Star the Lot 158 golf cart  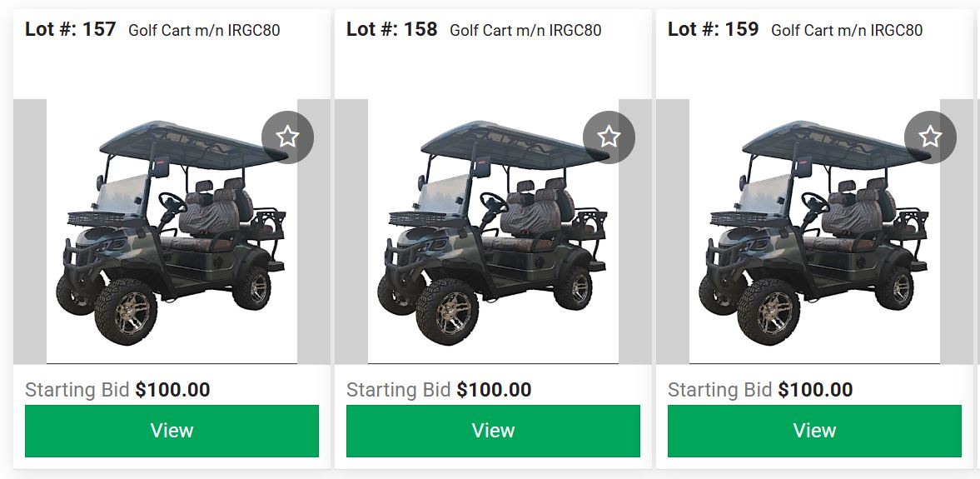(609, 137)
